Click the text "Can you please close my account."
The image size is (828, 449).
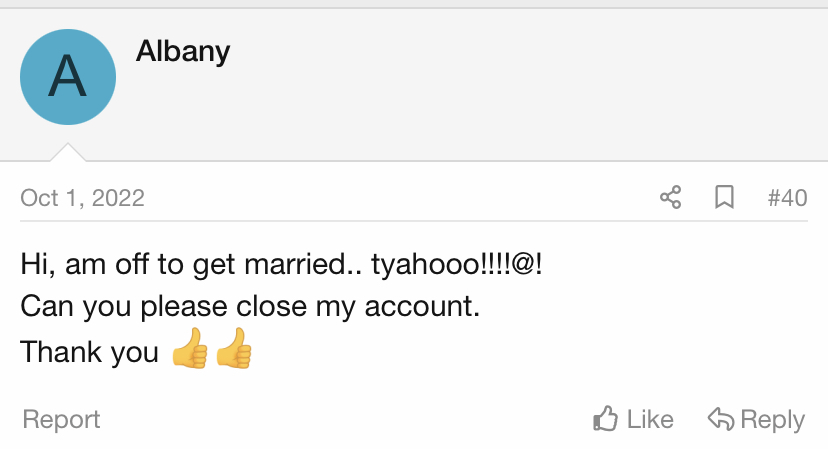point(251,306)
